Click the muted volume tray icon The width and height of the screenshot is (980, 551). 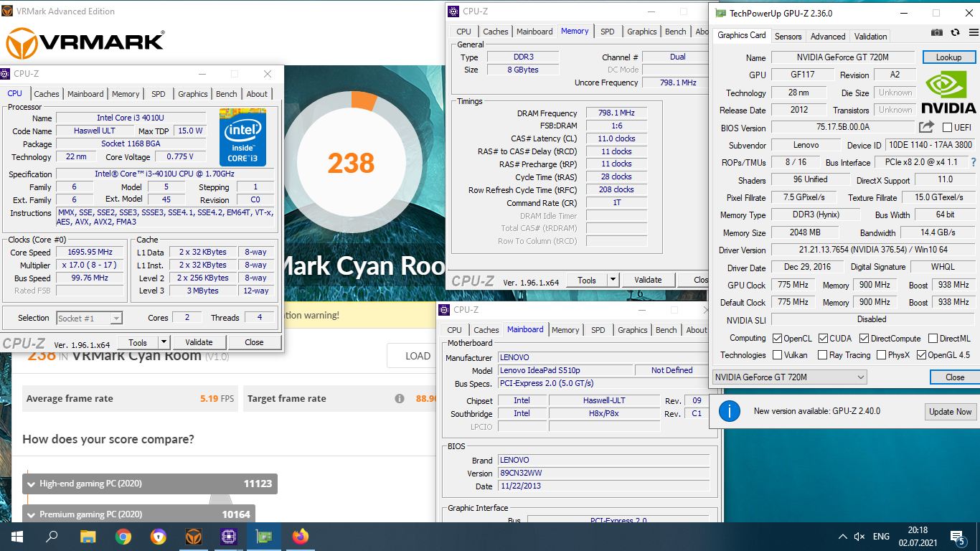click(859, 537)
